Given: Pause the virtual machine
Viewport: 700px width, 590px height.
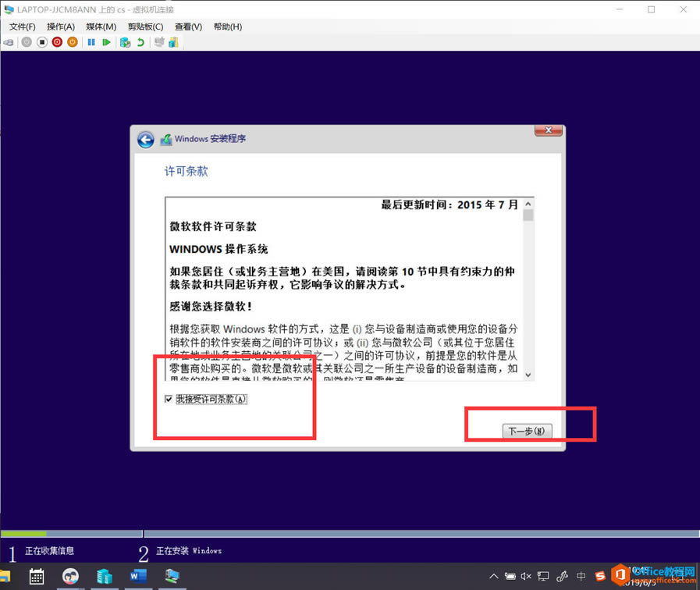Looking at the screenshot, I should (x=91, y=42).
